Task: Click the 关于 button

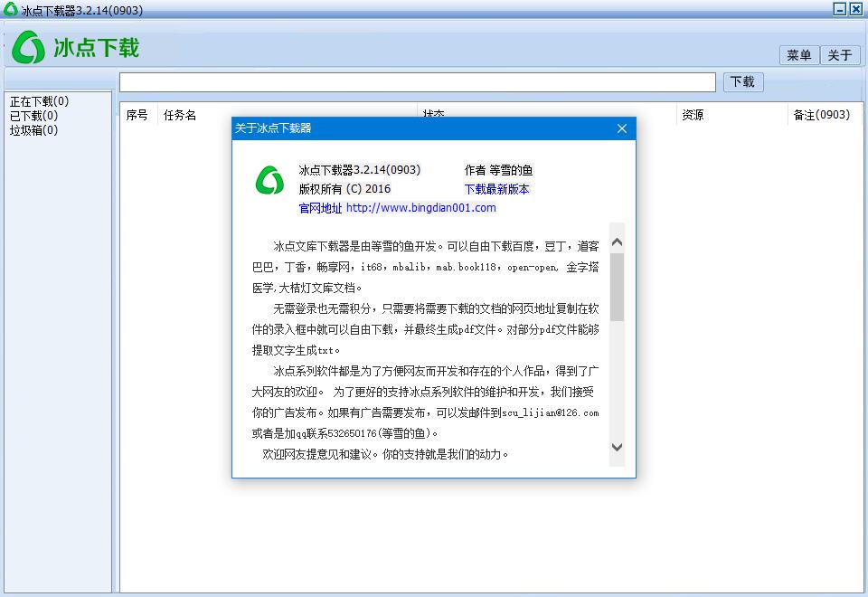Action: point(840,55)
